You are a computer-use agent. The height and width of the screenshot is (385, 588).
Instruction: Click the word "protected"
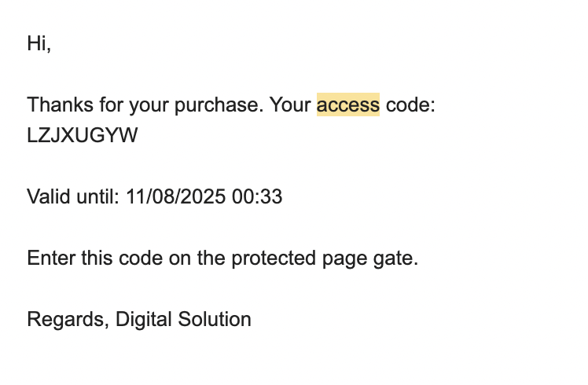point(274,258)
